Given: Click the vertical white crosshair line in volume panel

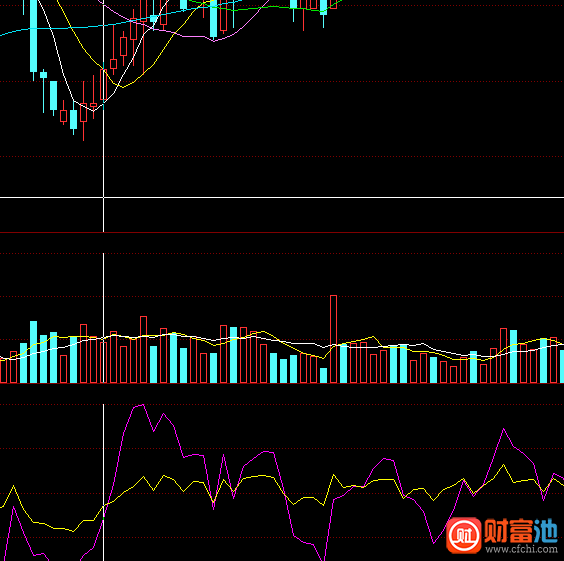Looking at the screenshot, I should 104,318.
